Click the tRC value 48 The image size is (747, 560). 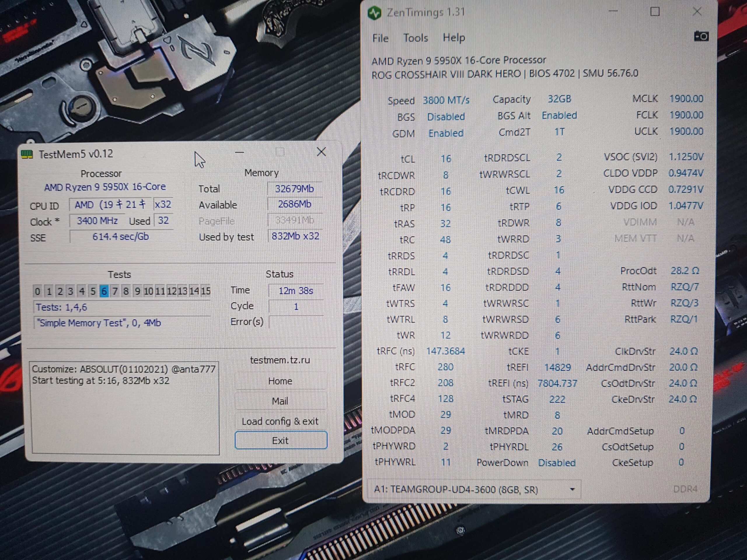click(x=446, y=240)
